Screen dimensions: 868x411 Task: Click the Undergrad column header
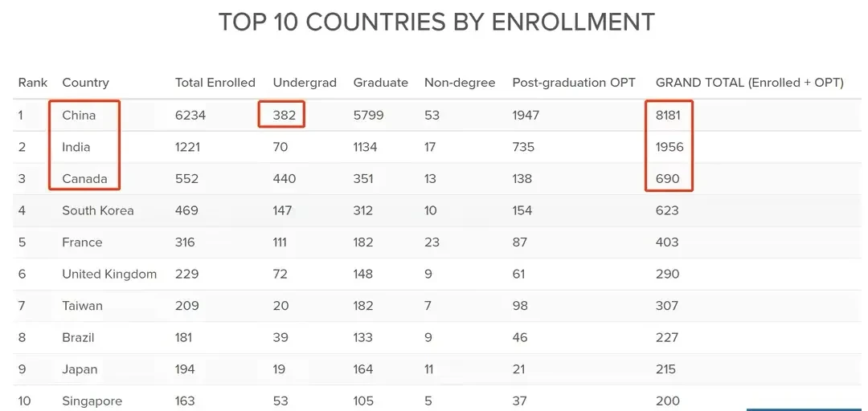(305, 83)
